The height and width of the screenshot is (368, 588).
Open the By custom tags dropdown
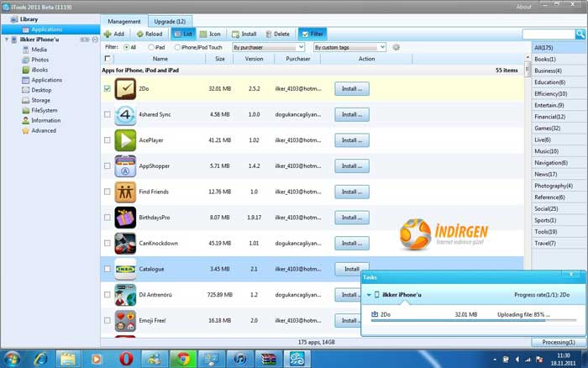349,48
